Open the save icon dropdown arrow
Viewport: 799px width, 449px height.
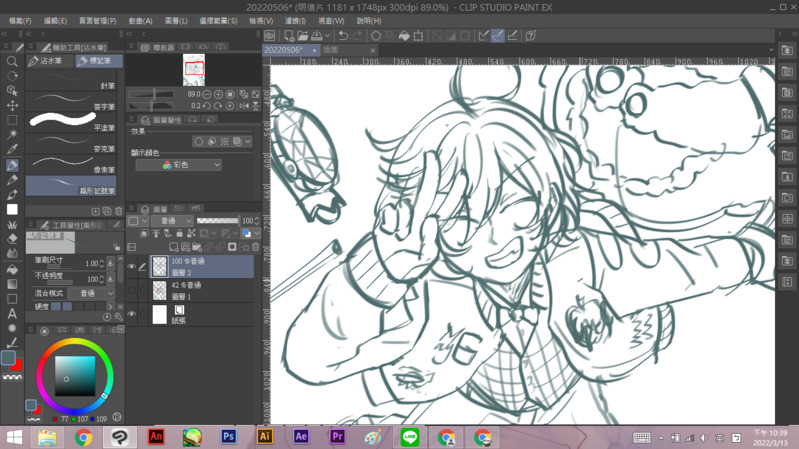pyautogui.click(x=328, y=36)
